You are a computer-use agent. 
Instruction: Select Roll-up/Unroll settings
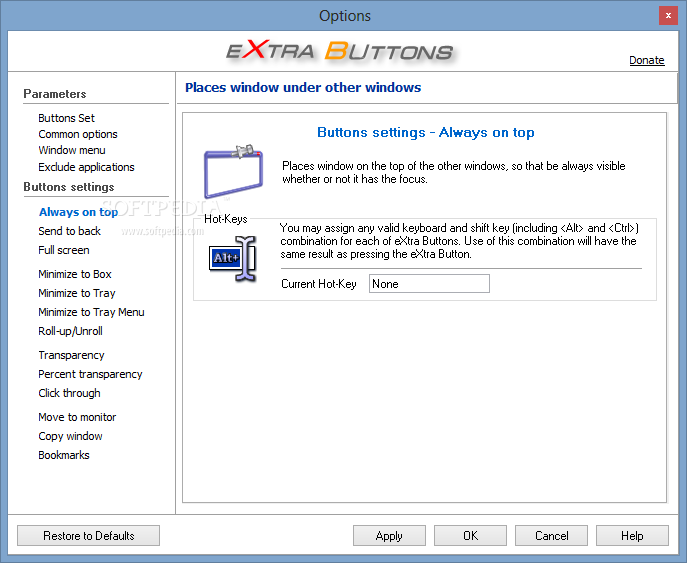tap(71, 331)
